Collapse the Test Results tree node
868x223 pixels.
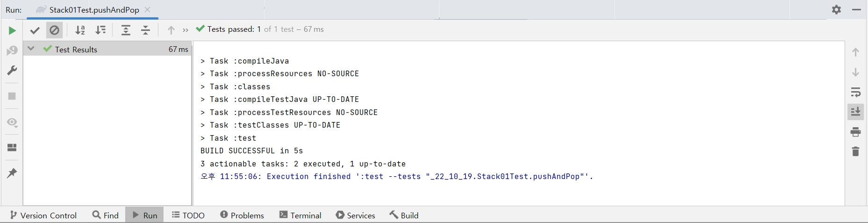(31, 49)
